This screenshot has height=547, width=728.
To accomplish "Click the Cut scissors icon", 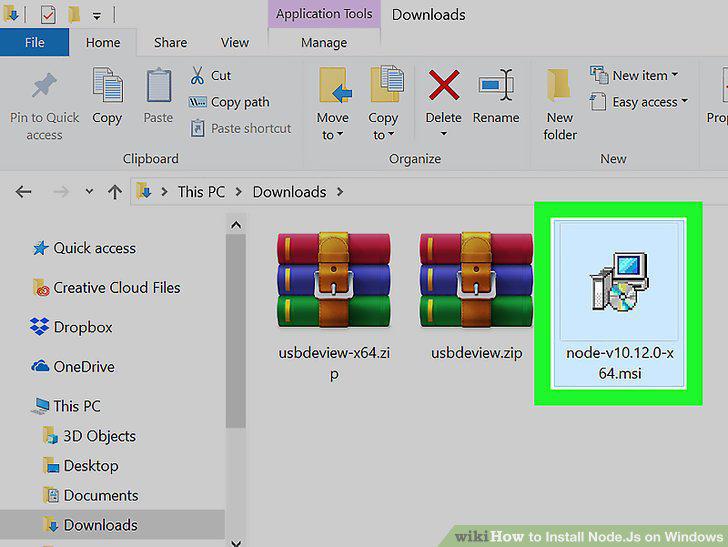I will (x=197, y=75).
